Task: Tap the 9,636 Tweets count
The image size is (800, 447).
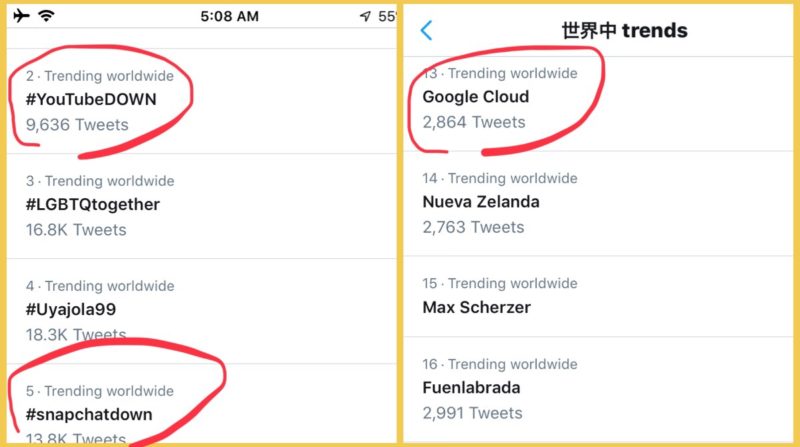Action: (77, 125)
